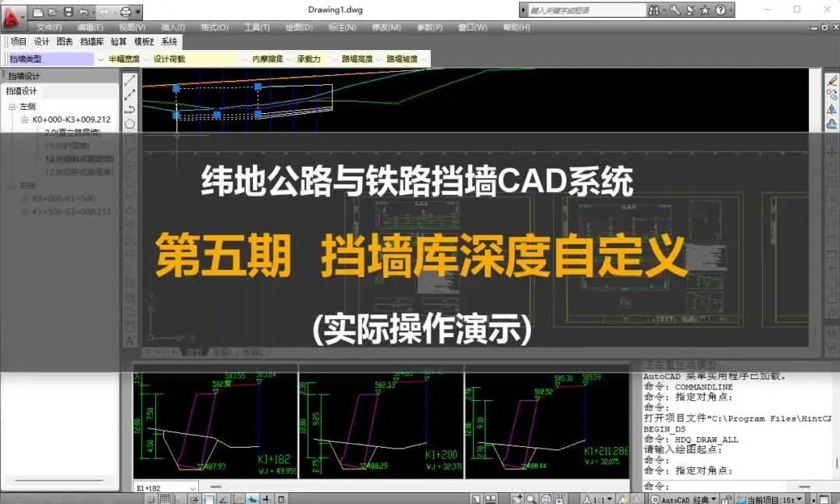Screen dimensions: 840x504
Task: Open the Help question mark icon
Action: coord(720,11)
